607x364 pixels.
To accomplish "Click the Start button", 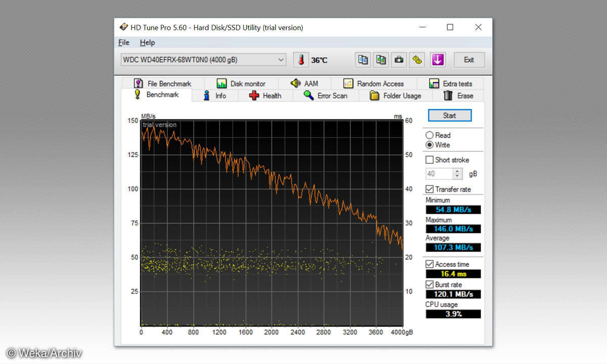I will click(450, 115).
